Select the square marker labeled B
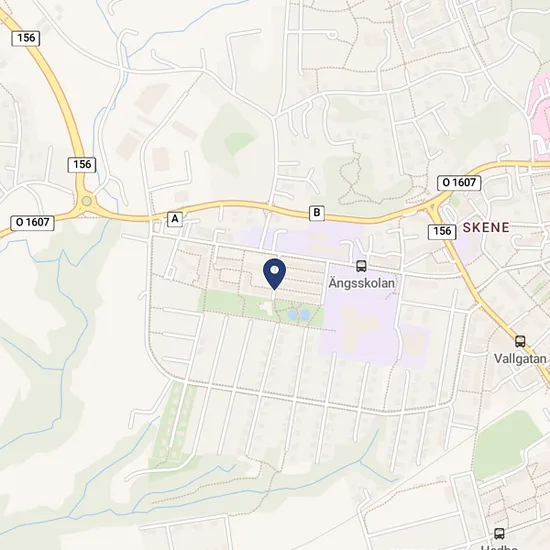 tap(317, 213)
